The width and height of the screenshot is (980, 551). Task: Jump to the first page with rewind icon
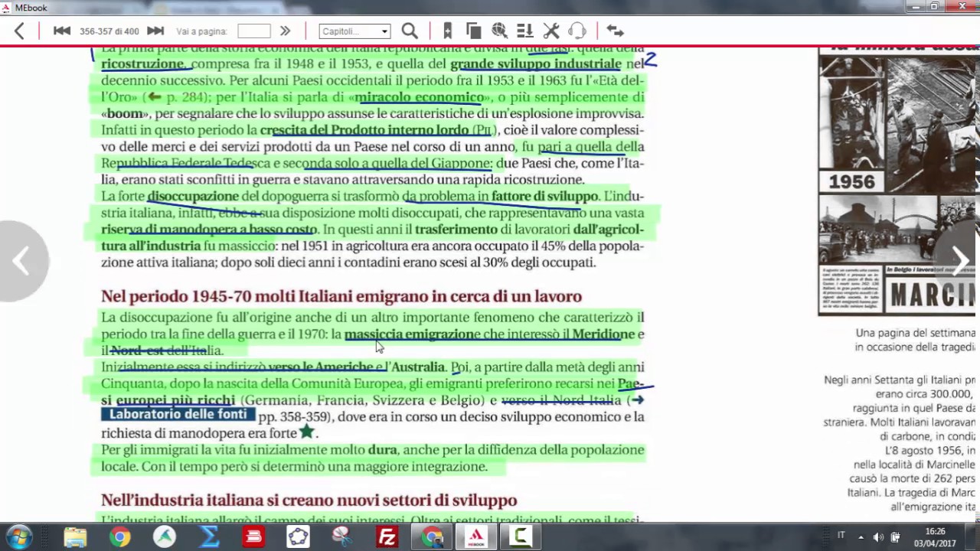click(62, 31)
